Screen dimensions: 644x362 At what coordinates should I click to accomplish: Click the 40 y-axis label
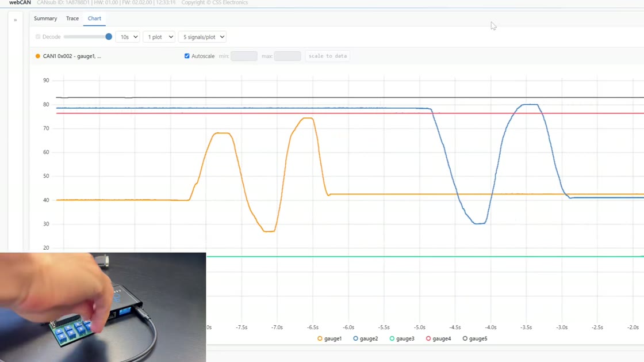46,200
